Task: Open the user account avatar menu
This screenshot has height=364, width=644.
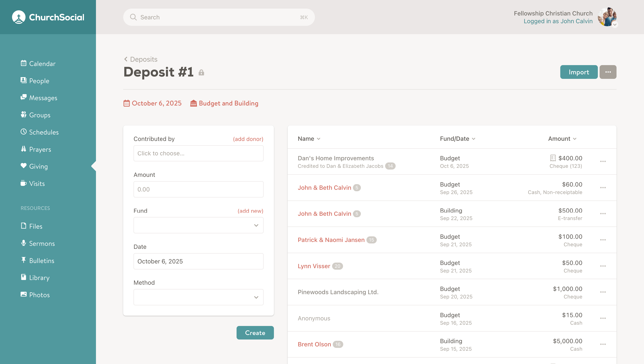Action: (608, 17)
